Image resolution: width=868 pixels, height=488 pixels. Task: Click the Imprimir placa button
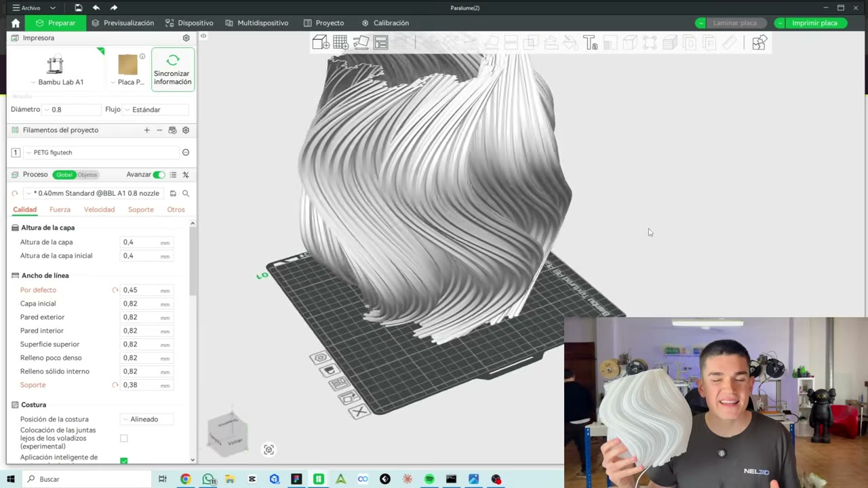[814, 23]
